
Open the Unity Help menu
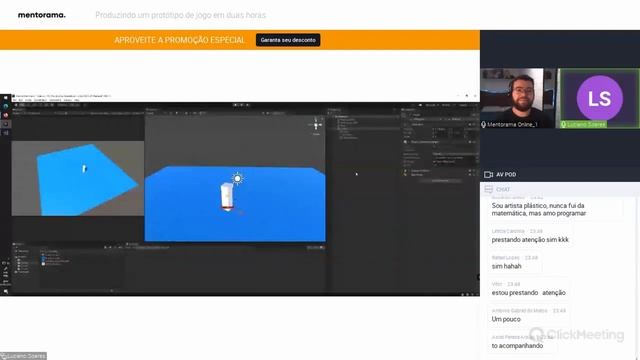tap(77, 100)
